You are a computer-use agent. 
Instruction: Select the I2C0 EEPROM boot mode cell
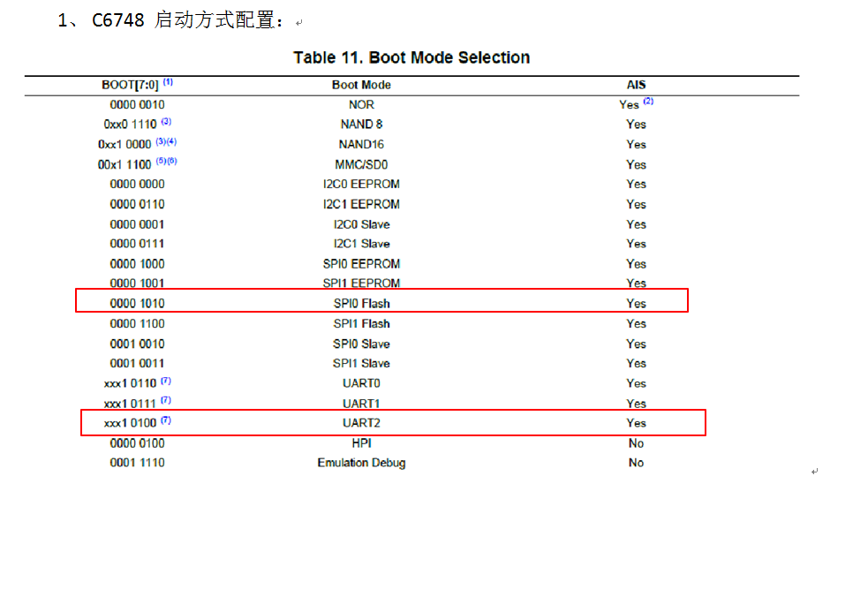[361, 184]
